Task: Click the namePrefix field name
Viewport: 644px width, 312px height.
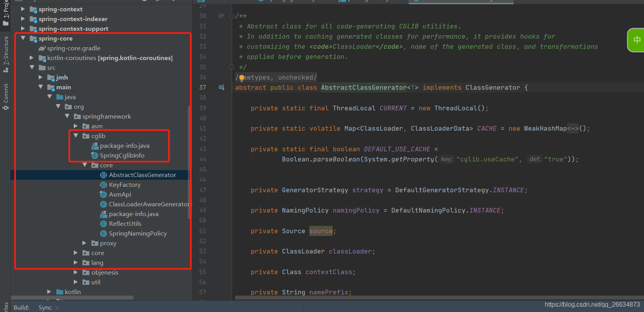Action: tap(329, 292)
